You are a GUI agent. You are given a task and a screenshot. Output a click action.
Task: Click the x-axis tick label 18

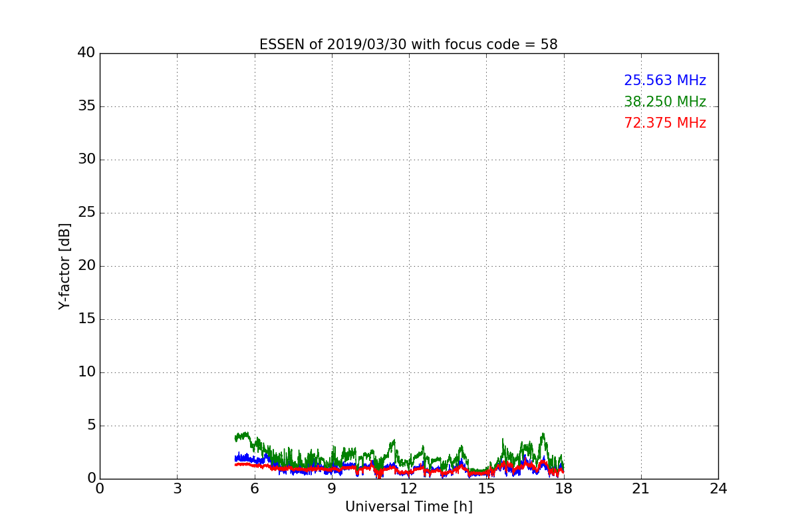point(564,488)
